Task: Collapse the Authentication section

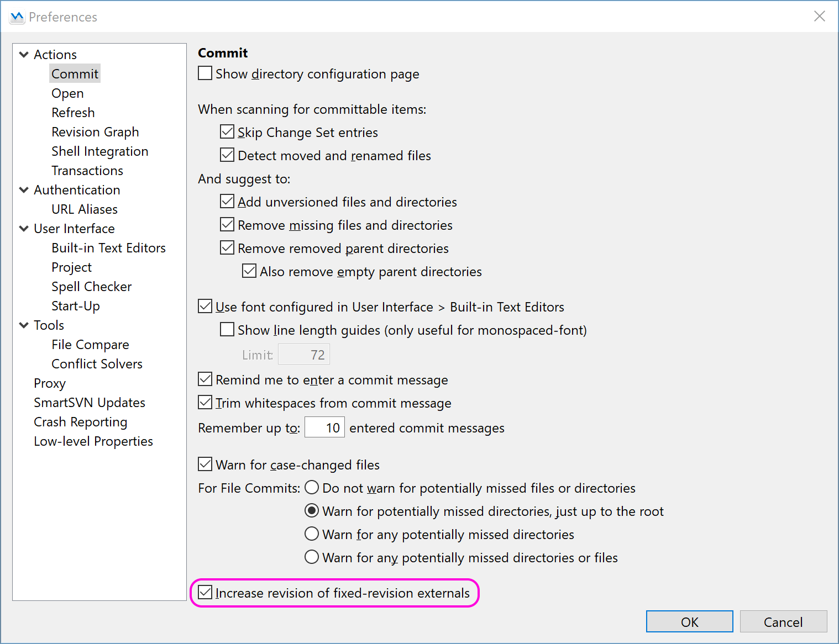Action: 24,189
